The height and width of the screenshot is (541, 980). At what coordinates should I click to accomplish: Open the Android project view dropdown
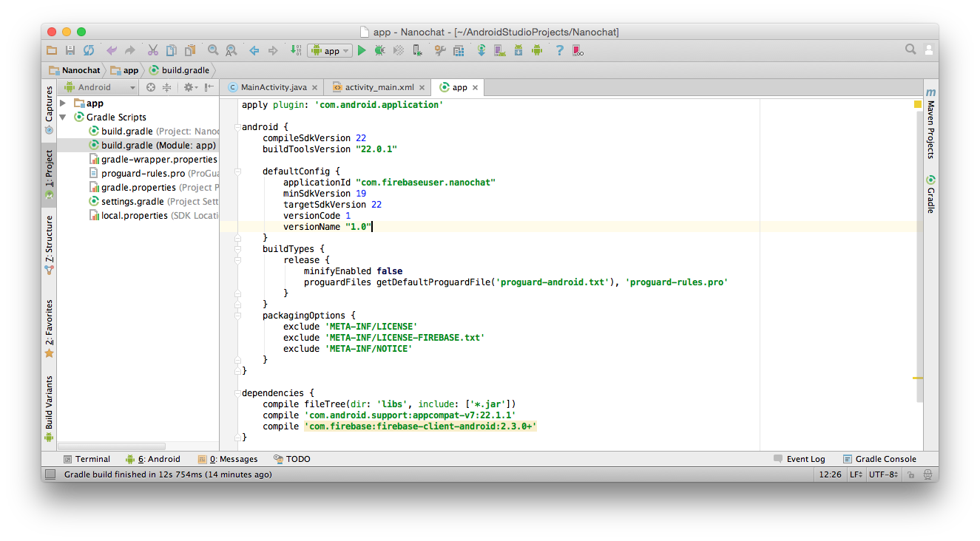[100, 87]
